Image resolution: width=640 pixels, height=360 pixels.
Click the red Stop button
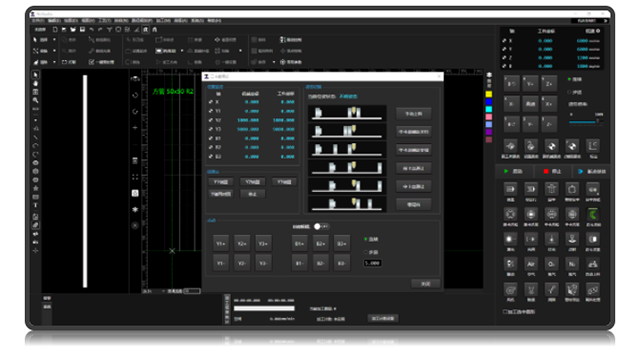click(x=553, y=171)
